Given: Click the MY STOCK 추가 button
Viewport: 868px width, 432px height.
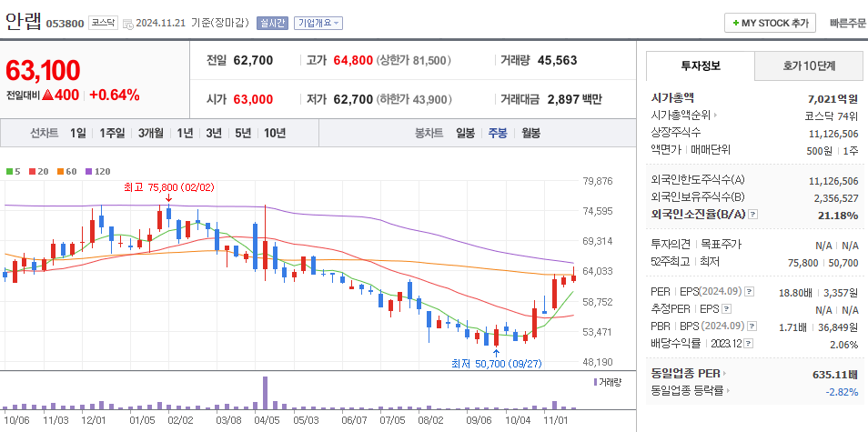Looking at the screenshot, I should [770, 24].
